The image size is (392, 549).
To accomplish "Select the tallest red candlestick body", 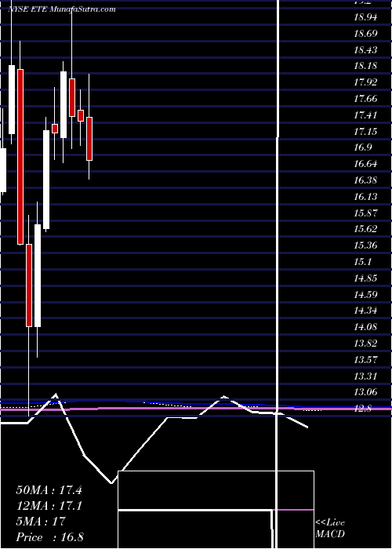I will [20, 157].
